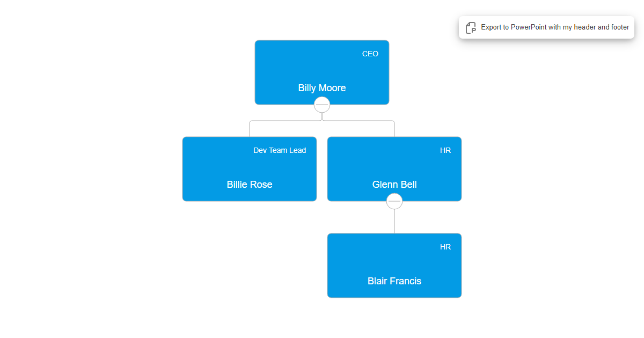644x338 pixels.
Task: Click the HR label on Blair Francis's box
Action: coord(445,247)
